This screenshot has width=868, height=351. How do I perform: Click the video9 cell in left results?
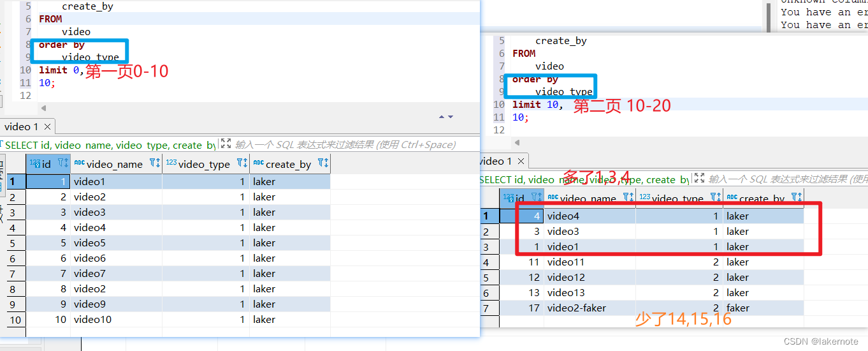(116, 304)
